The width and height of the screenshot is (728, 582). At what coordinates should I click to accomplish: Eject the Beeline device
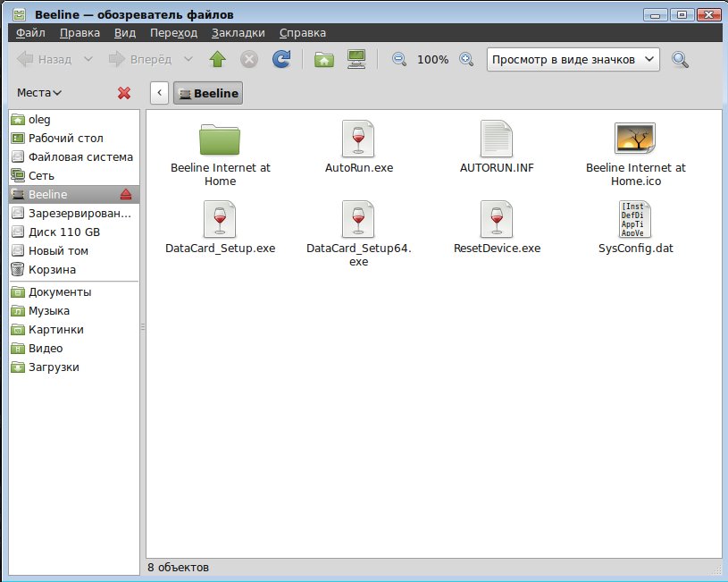126,194
